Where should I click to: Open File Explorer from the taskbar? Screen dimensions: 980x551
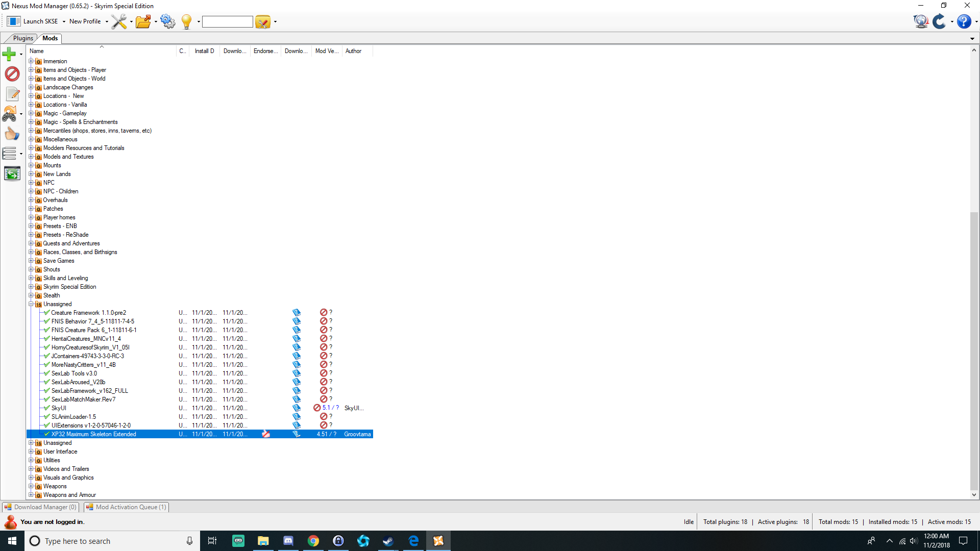[x=263, y=541]
